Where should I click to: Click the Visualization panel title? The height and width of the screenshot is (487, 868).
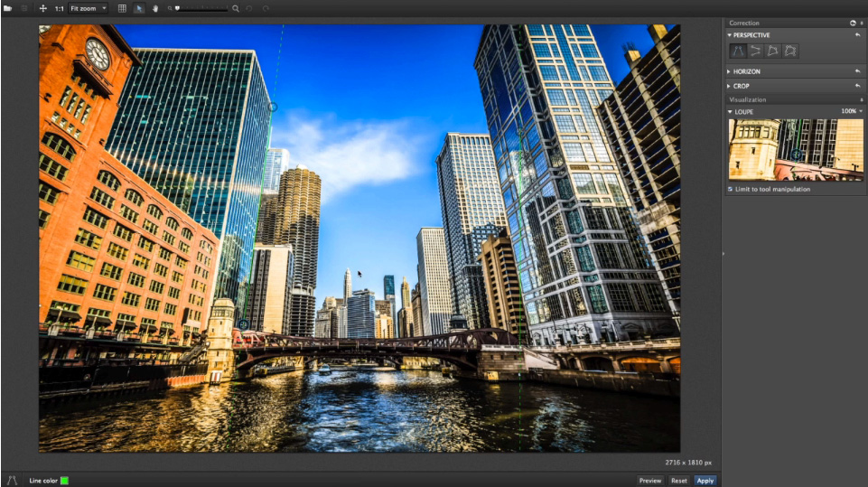click(x=747, y=99)
